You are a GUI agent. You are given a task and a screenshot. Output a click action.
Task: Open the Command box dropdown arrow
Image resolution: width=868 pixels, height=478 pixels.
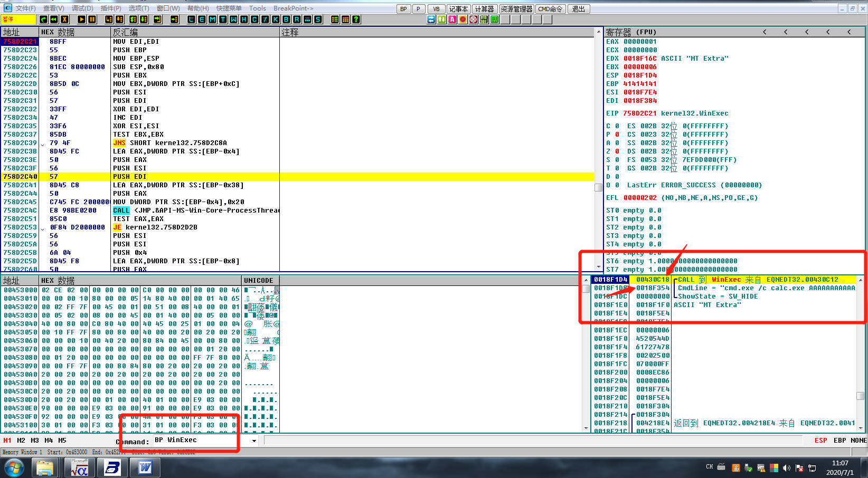coord(254,441)
